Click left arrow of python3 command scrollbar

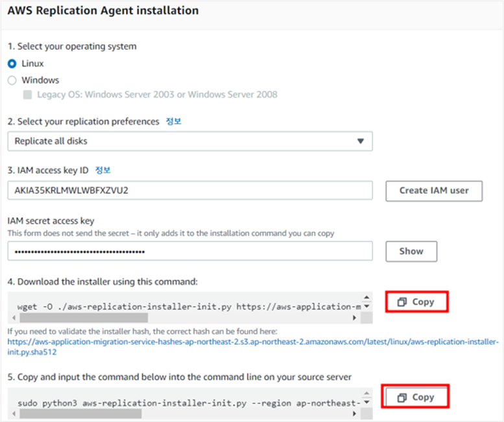click(x=14, y=414)
